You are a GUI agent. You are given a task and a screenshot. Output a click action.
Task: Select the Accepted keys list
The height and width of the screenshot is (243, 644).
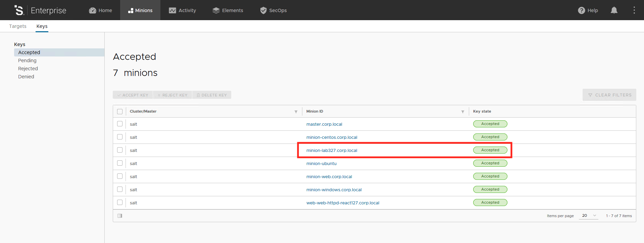59,52
